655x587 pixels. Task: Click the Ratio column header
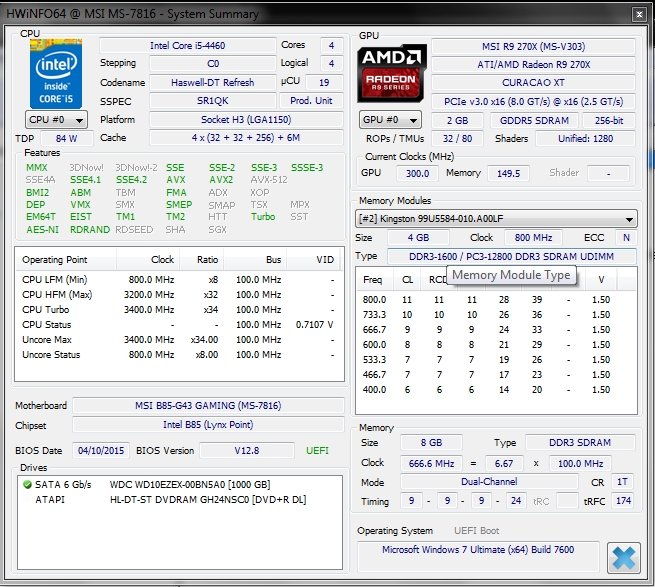tap(202, 259)
